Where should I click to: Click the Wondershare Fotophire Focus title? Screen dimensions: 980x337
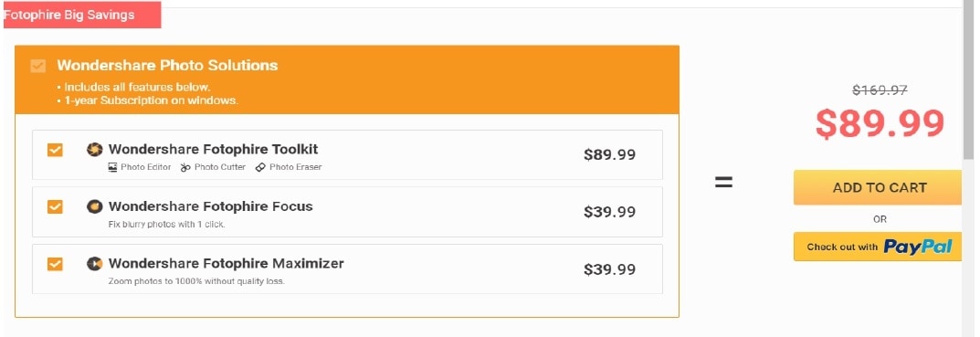[x=211, y=205]
